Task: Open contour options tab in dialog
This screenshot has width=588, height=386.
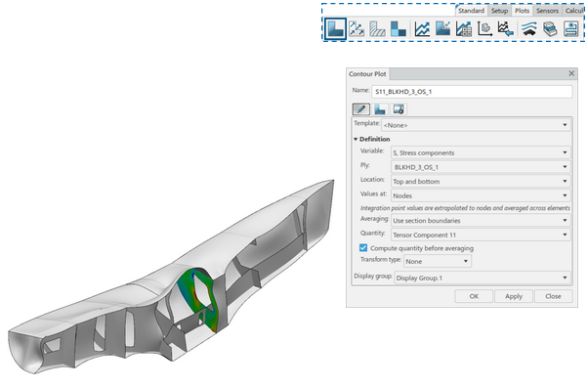Action: point(380,109)
